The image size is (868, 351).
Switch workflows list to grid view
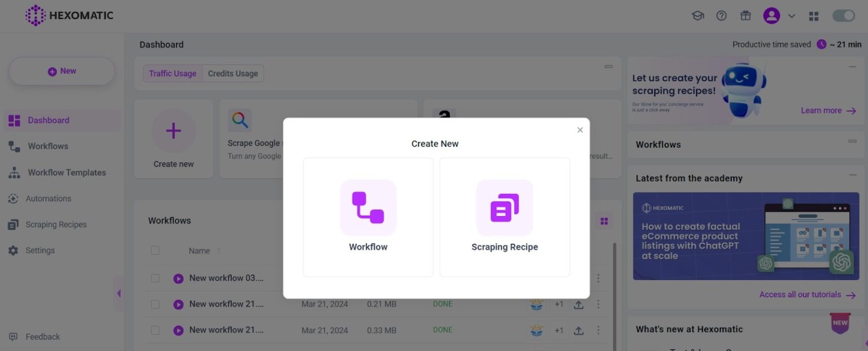point(604,221)
